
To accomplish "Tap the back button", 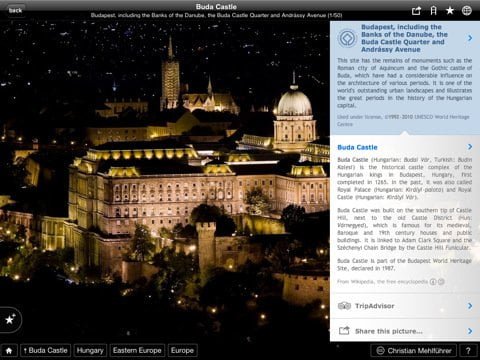I will click(15, 10).
